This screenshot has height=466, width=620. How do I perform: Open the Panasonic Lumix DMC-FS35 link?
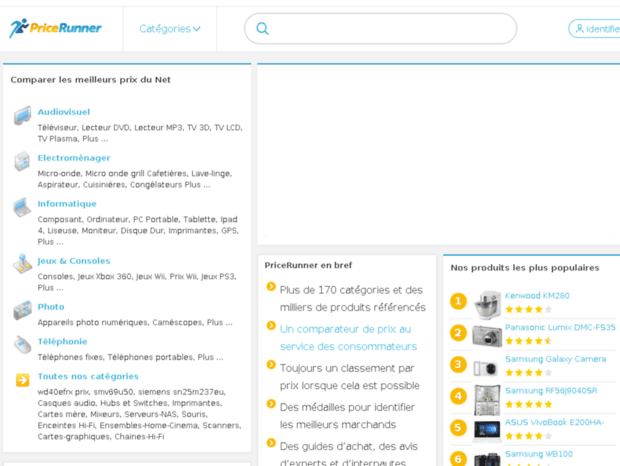pos(560,327)
